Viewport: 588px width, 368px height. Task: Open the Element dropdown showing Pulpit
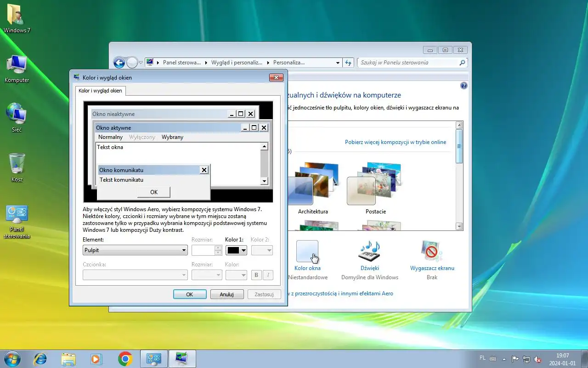135,250
